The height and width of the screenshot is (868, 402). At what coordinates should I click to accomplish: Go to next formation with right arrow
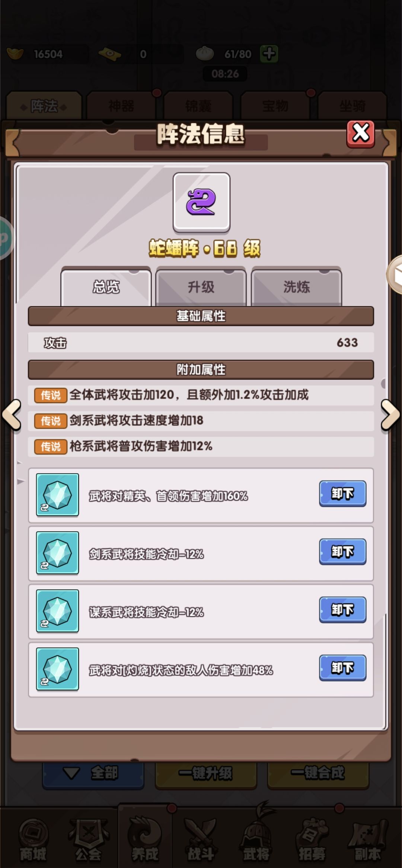coord(390,415)
